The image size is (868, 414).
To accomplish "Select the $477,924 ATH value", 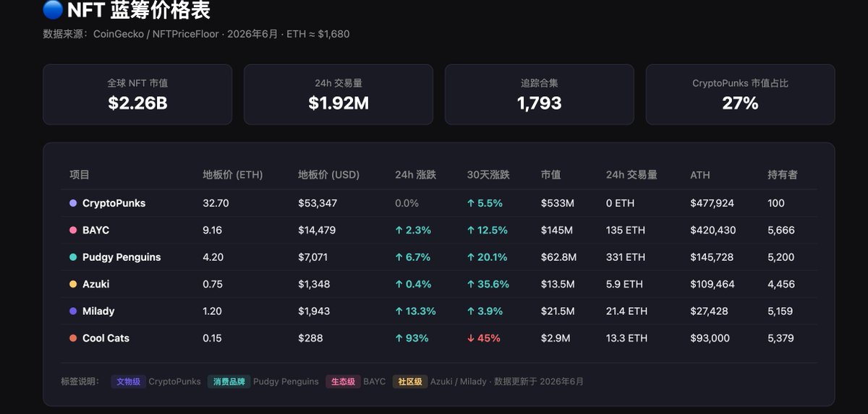I will (712, 203).
